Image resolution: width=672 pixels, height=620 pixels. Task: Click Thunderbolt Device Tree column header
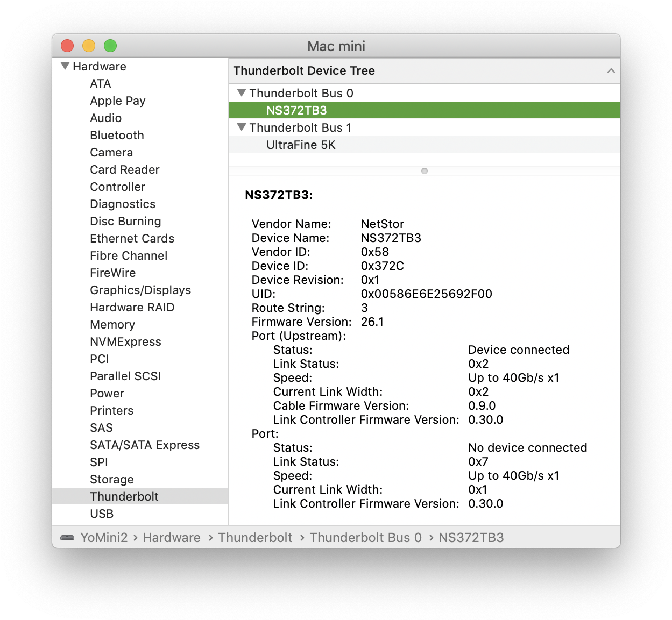[x=425, y=70]
